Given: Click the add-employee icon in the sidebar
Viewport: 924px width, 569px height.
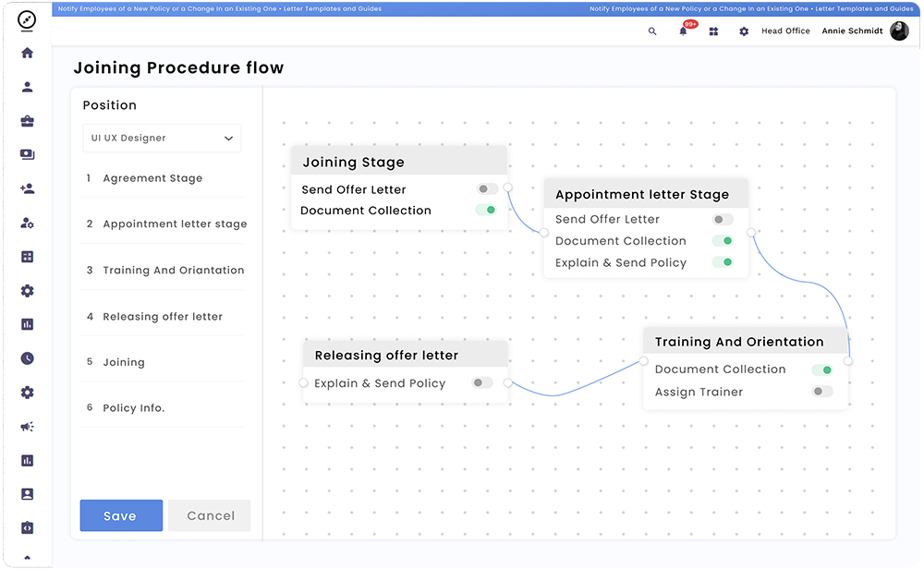Looking at the screenshot, I should 27,188.
